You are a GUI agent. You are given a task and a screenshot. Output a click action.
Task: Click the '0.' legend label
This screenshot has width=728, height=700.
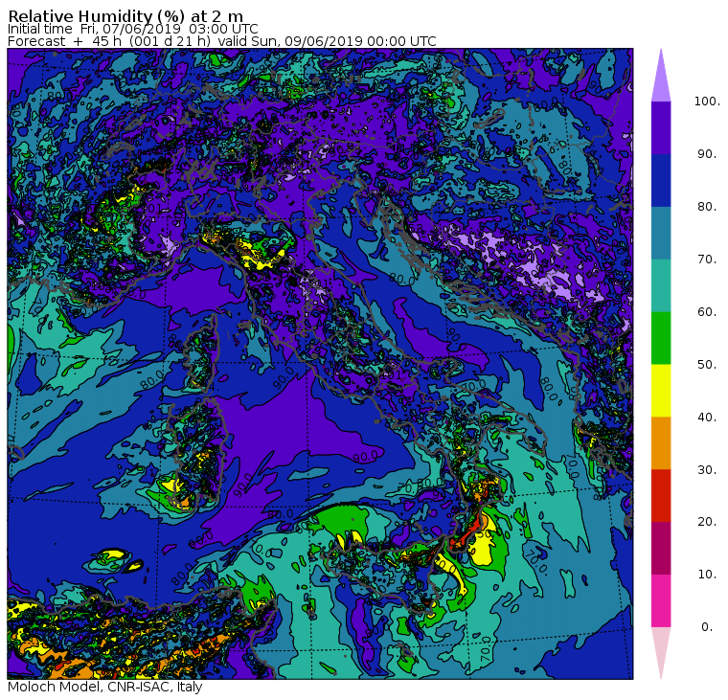[x=707, y=627]
